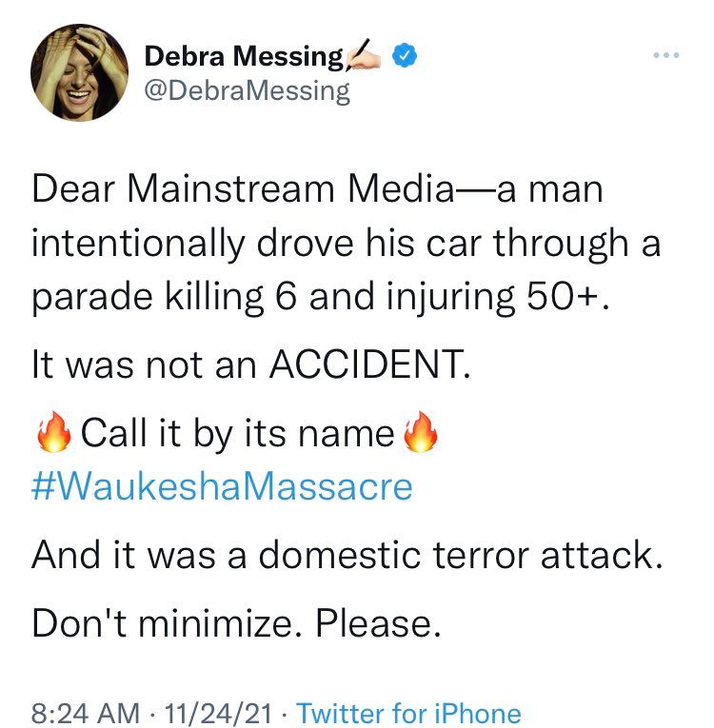
Task: Click the display name Debra Messing
Action: tap(243, 58)
